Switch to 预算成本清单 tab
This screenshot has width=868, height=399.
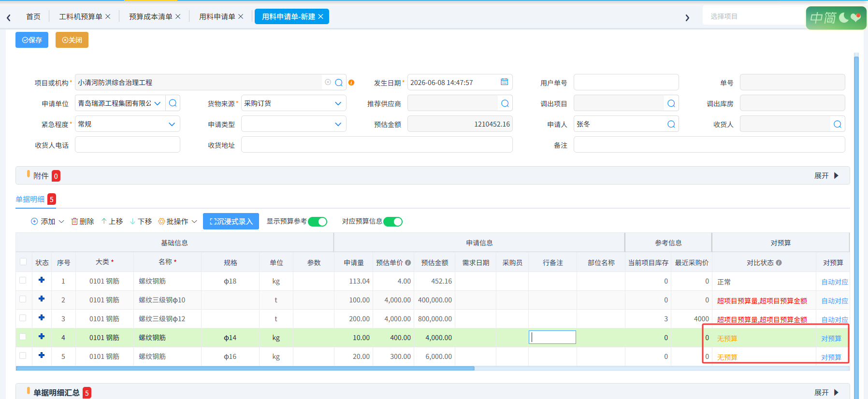pos(150,16)
